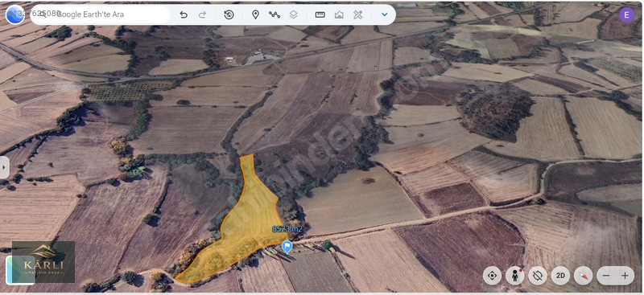
Task: Open the design tools icon
Action: pyautogui.click(x=357, y=14)
